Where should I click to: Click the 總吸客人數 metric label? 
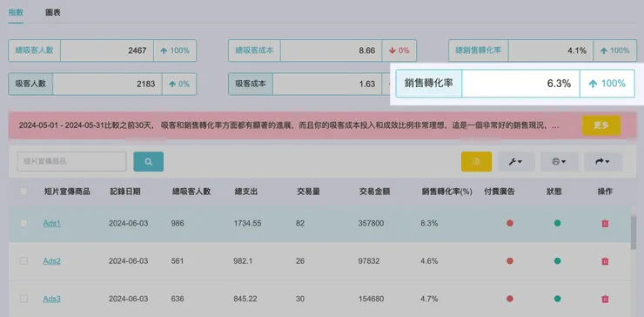tap(34, 51)
